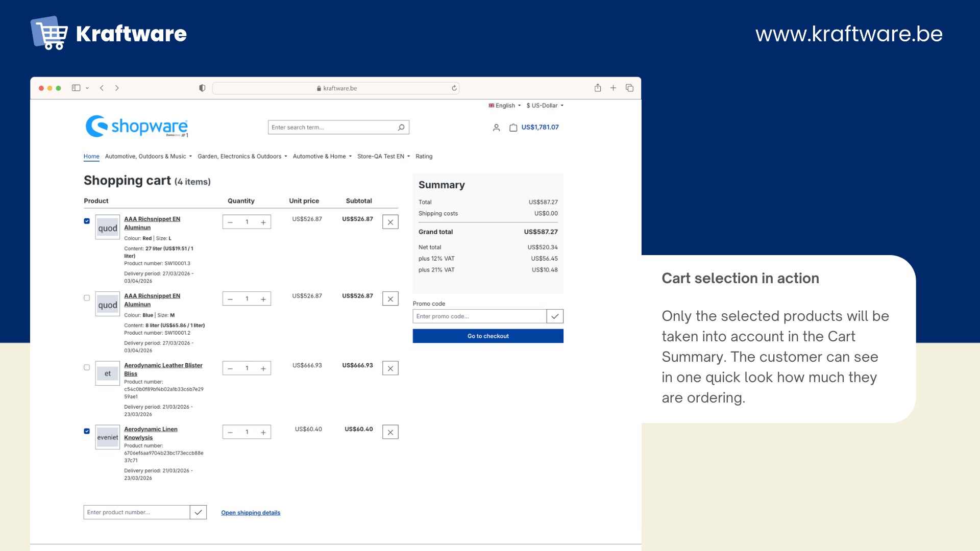Open a new browser tab with plus icon
980x551 pixels.
[x=613, y=88]
